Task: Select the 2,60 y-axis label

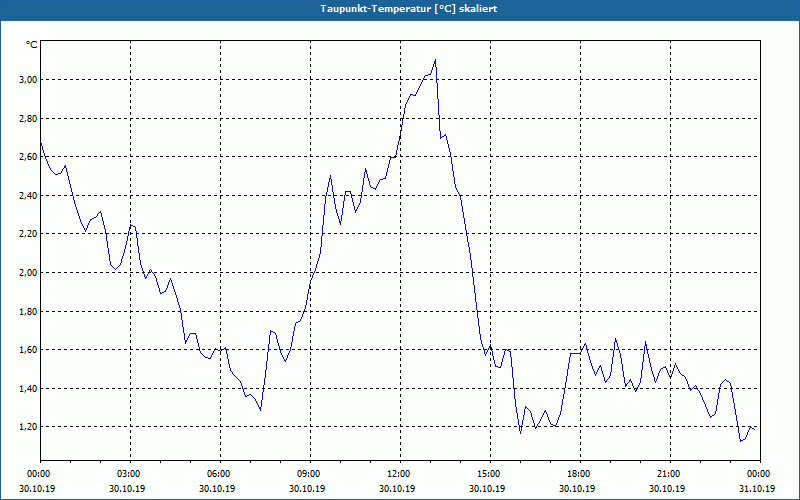Action: (x=29, y=157)
